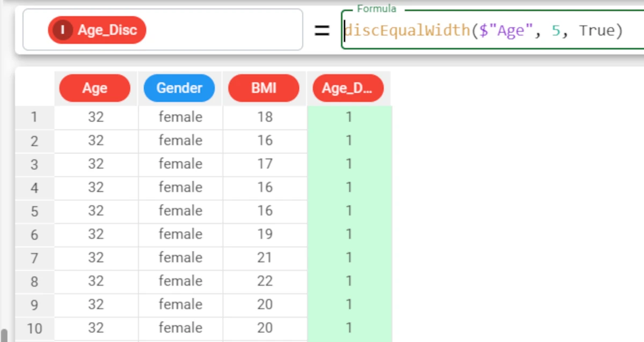Select the Age column header
The height and width of the screenshot is (342, 644).
point(95,88)
